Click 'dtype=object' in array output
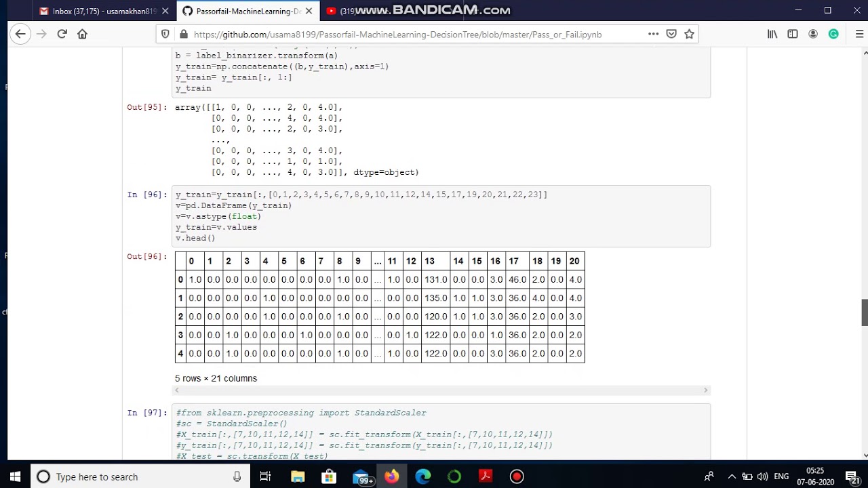Image resolution: width=868 pixels, height=488 pixels. pyautogui.click(x=384, y=172)
